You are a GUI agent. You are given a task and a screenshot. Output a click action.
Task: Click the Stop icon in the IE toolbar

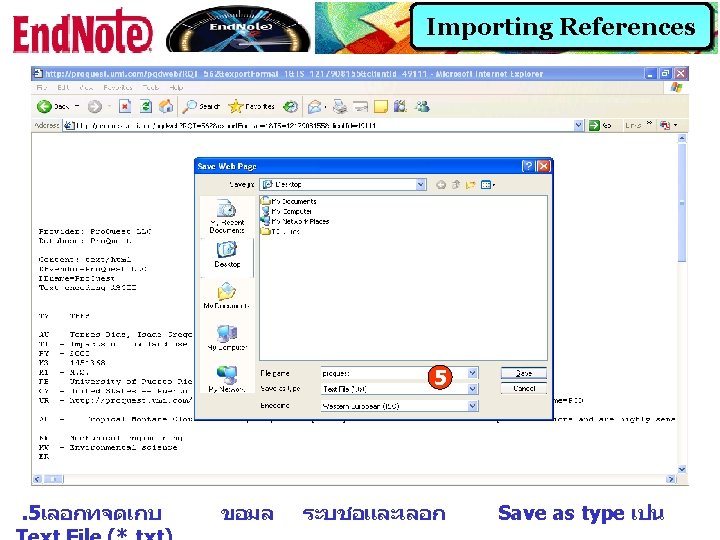click(x=124, y=107)
